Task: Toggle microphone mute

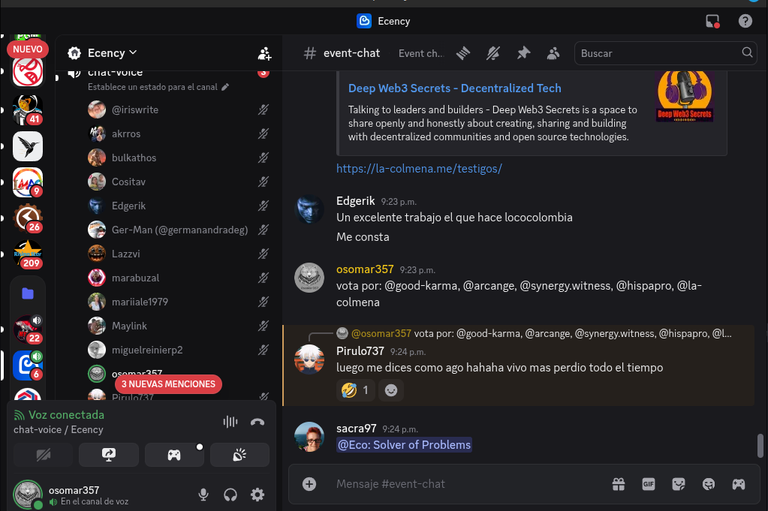Action: click(203, 495)
